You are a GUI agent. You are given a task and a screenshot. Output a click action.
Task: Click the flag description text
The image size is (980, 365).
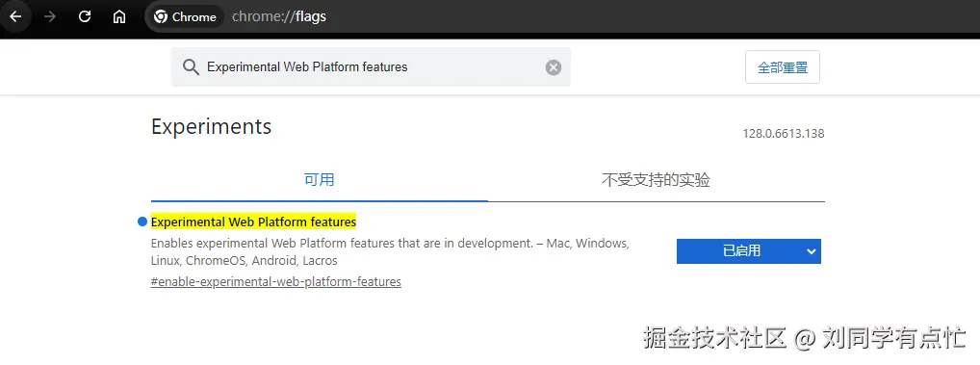point(389,252)
